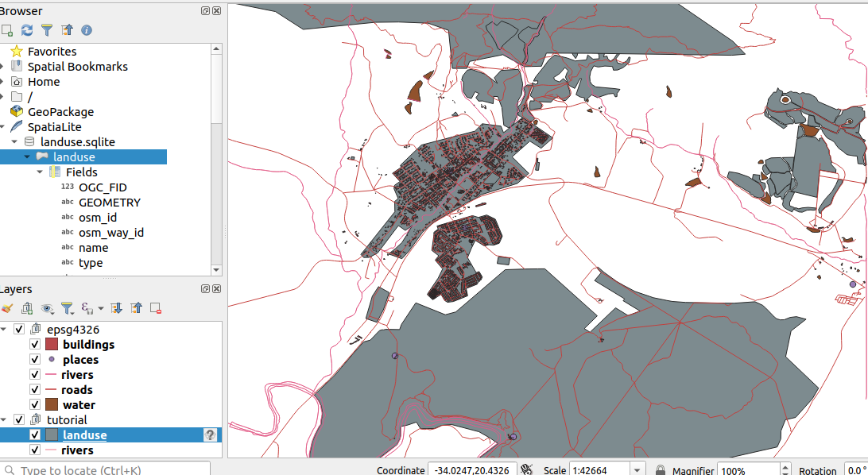Viewport: 868px width, 475px height.
Task: Open Filter Legend funnel in Layers toolbar
Action: [68, 308]
